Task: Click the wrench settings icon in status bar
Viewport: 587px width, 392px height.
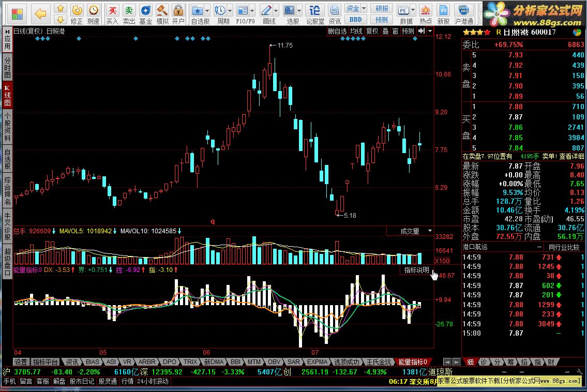Action: [580, 372]
